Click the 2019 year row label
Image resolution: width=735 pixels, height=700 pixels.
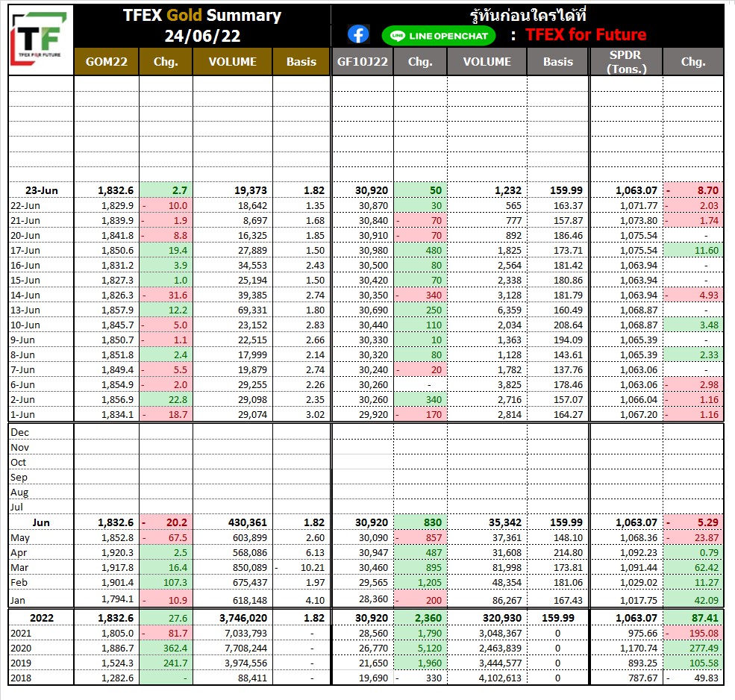tap(21, 663)
